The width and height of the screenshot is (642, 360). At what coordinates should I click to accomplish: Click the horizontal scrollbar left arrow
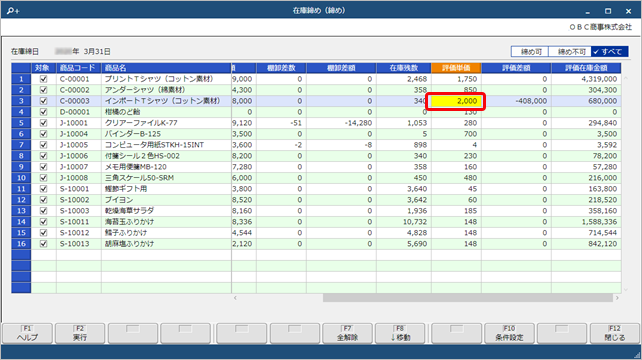pos(235,298)
